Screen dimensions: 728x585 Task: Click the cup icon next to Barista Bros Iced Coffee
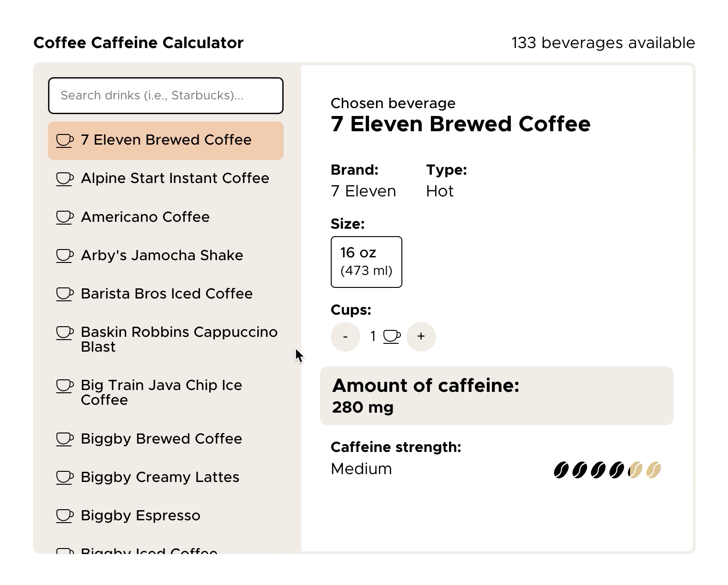click(x=65, y=294)
